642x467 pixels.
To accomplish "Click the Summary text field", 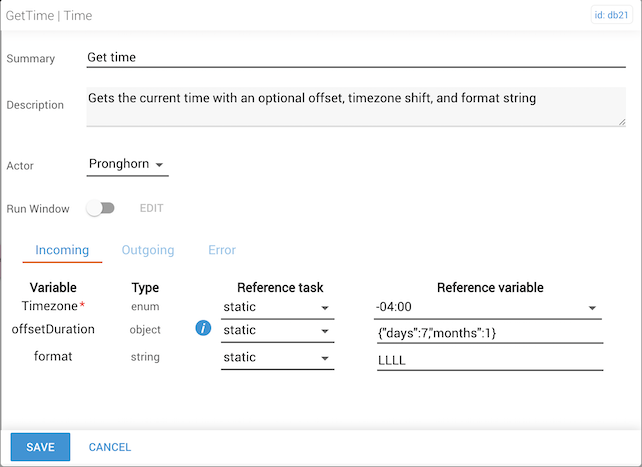I will click(x=355, y=57).
